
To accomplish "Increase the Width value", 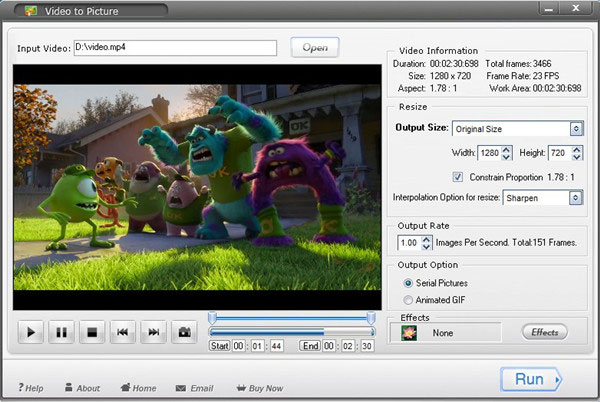I will 506,150.
